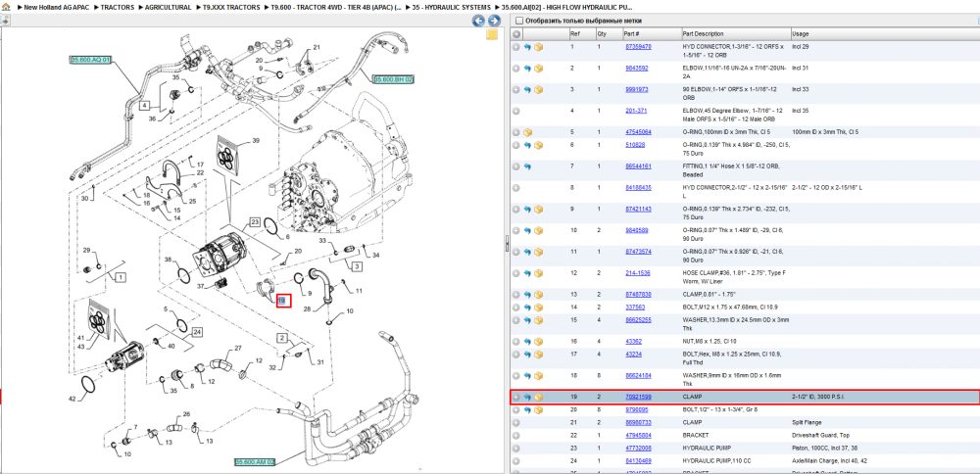Click the yellow box icon in row 43234
The image size is (980, 474).
[538, 355]
